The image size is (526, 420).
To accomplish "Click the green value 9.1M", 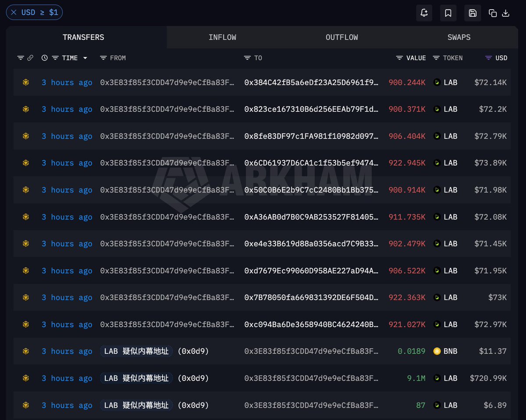I will click(x=416, y=378).
